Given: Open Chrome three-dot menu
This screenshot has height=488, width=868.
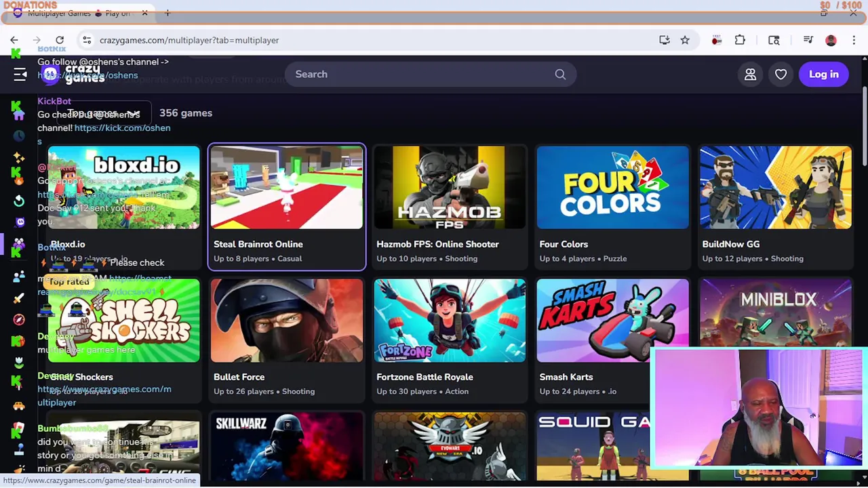Looking at the screenshot, I should point(854,40).
